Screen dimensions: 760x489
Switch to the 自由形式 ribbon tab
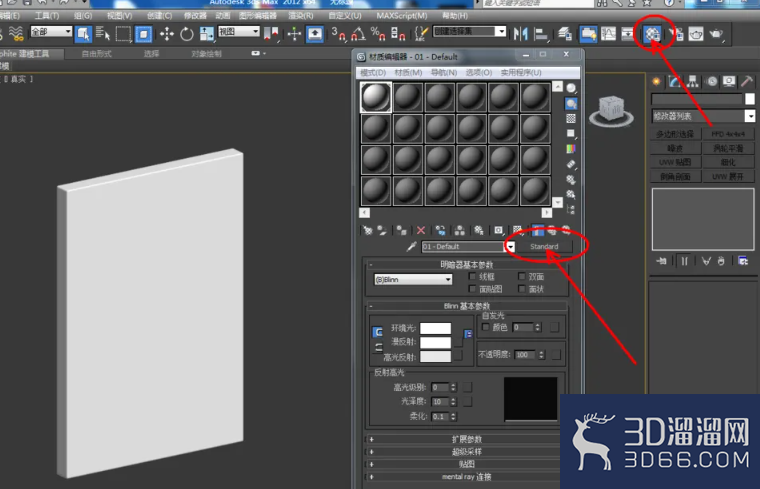(96, 54)
